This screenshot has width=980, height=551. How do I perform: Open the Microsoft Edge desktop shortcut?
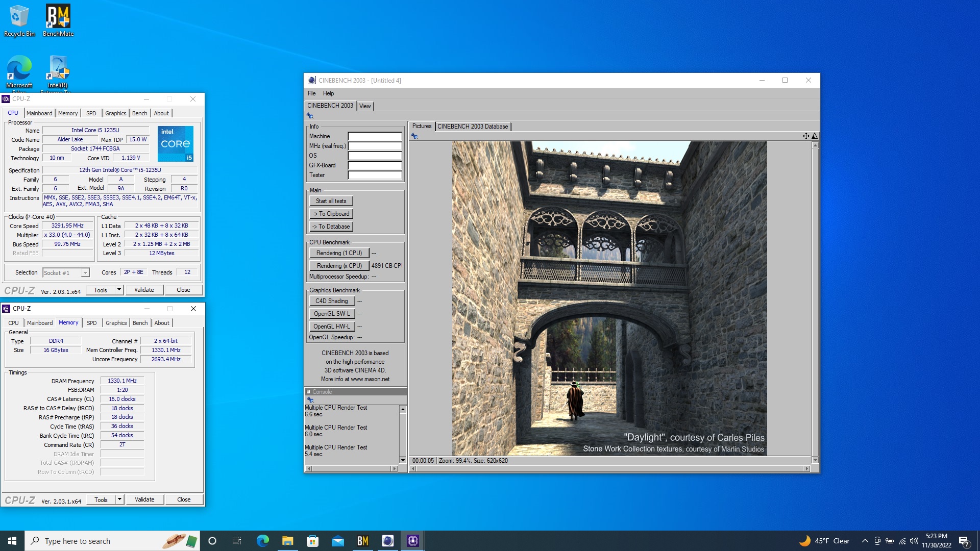(x=19, y=72)
